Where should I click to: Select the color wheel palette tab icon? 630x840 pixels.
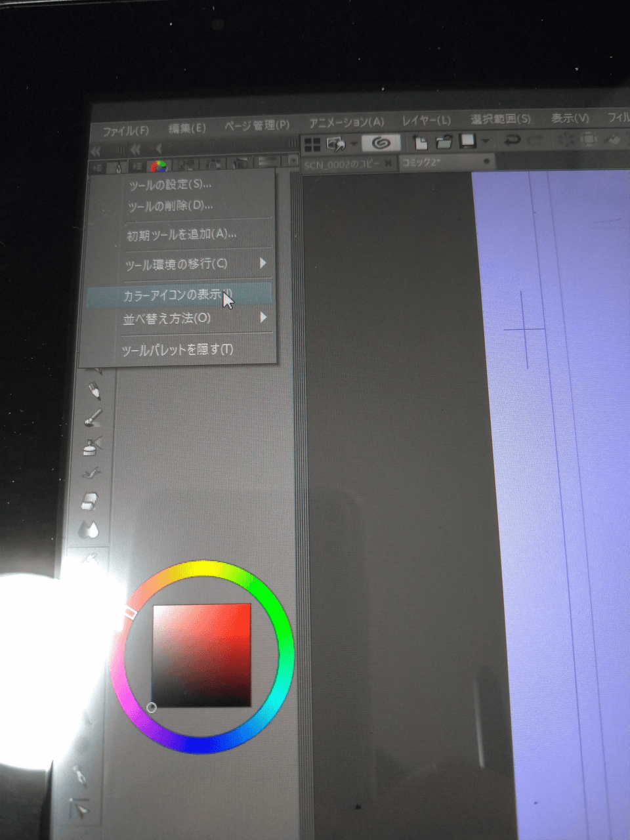tap(157, 166)
